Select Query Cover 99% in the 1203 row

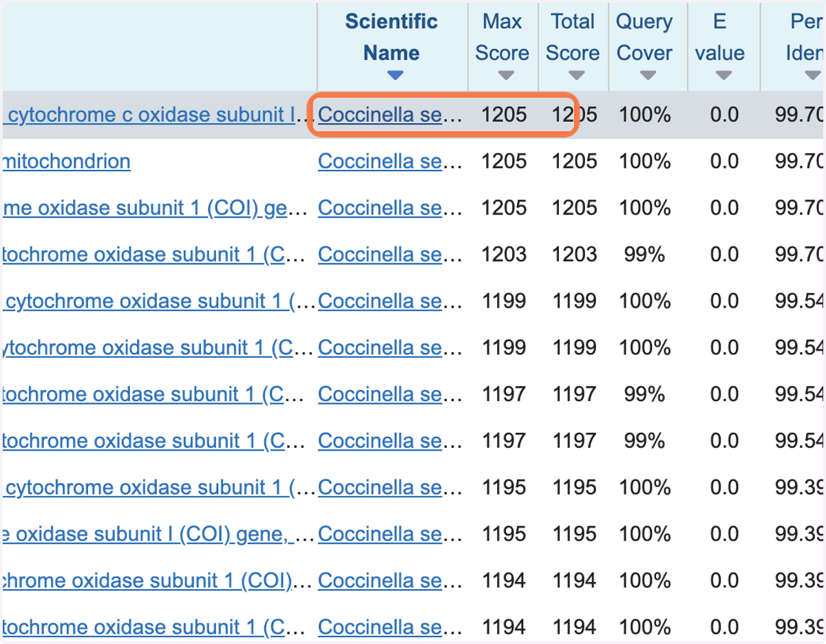point(644,255)
